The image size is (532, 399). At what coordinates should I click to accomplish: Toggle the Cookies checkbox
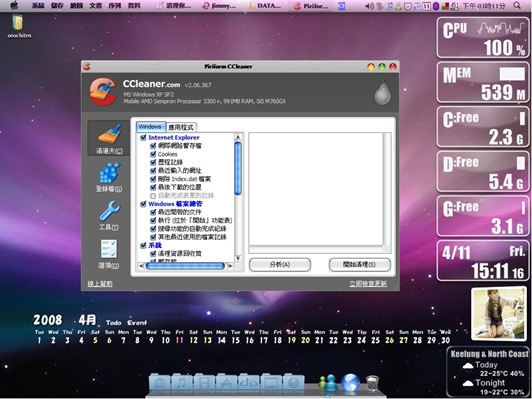[x=153, y=154]
